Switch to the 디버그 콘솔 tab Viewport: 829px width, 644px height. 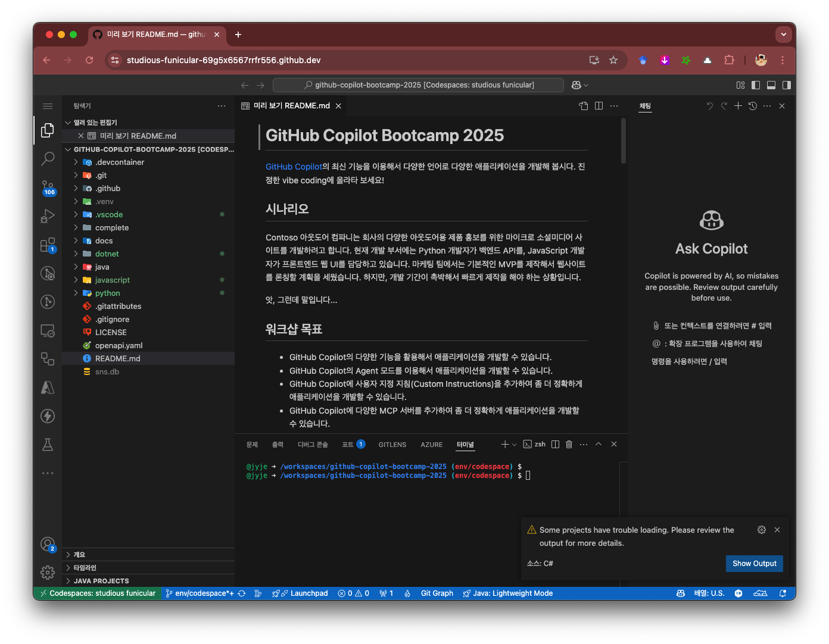tap(313, 445)
